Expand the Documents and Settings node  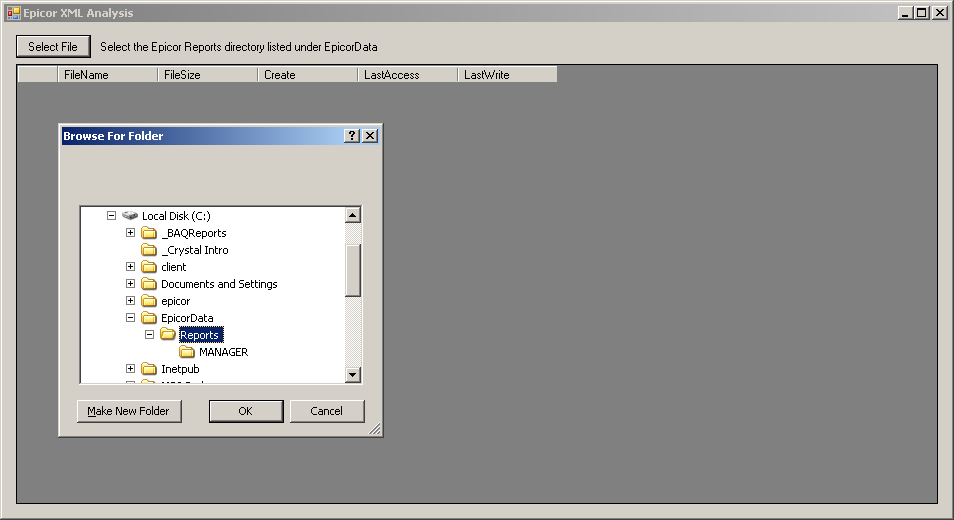click(x=130, y=283)
